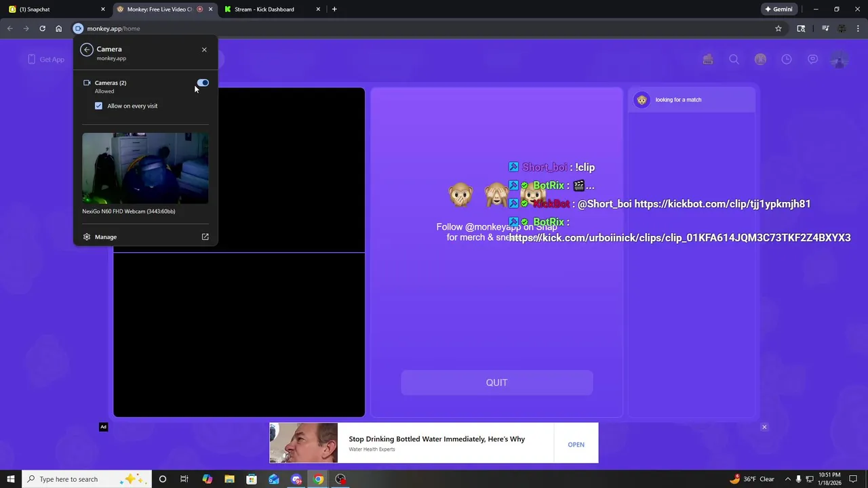This screenshot has width=868, height=488.
Task: Open Task View on taskbar
Action: pos(184,479)
